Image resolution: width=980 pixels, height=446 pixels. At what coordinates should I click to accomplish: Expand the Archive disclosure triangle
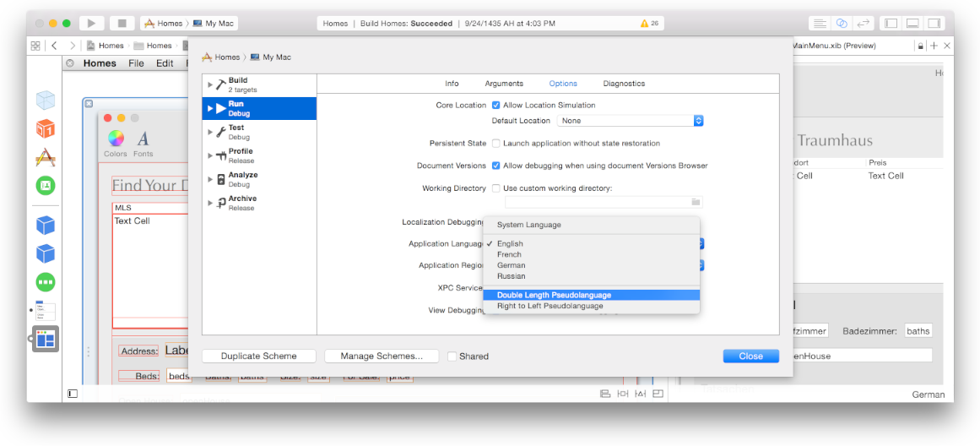point(210,203)
